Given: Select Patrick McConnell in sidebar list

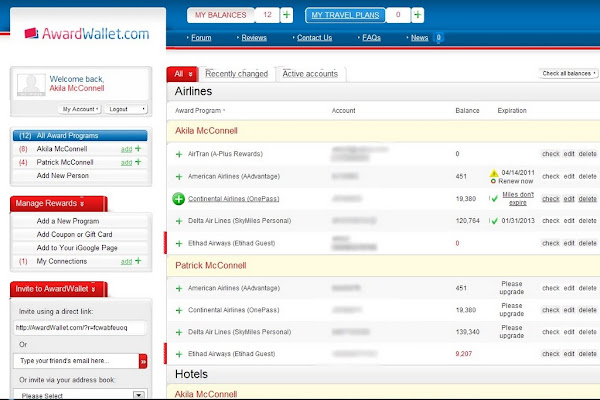Looking at the screenshot, I should pos(65,162).
